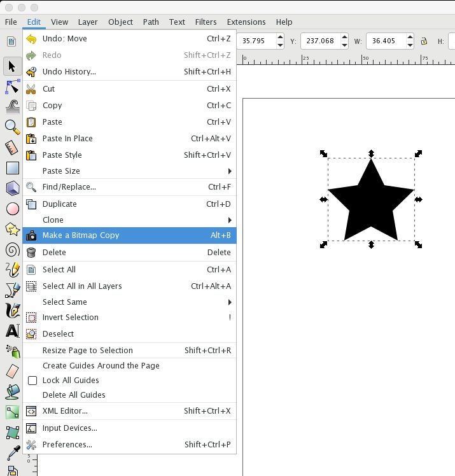455x476 pixels.
Task: Decrease the Y coordinate with down arrow
Action: (344, 45)
